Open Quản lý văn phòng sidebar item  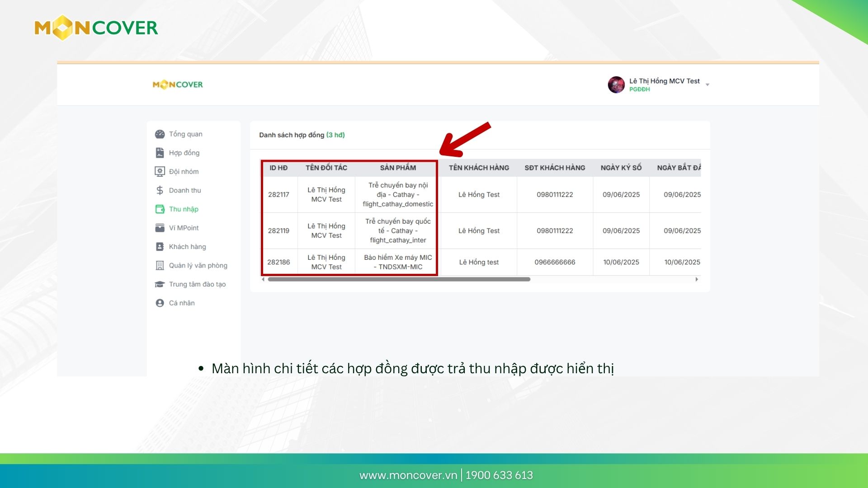tap(198, 266)
